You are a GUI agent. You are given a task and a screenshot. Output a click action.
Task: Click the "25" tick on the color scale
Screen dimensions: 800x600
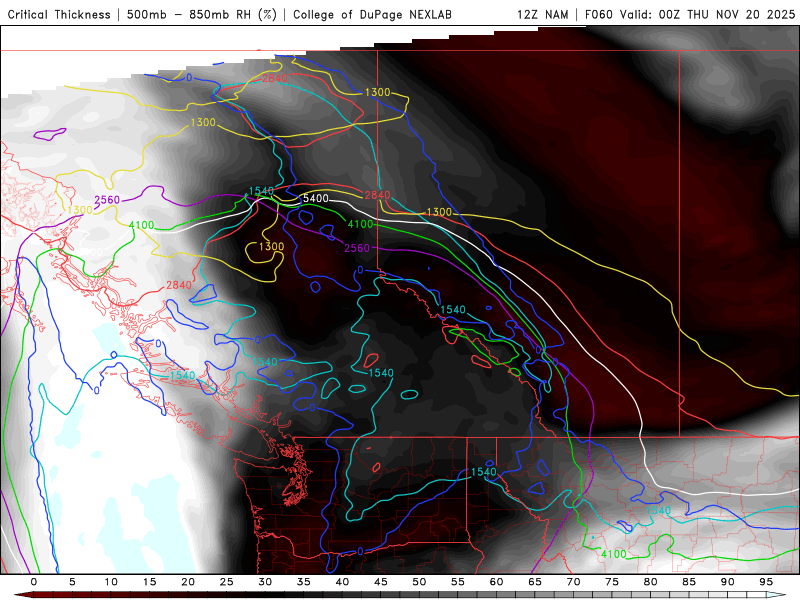coord(227,582)
